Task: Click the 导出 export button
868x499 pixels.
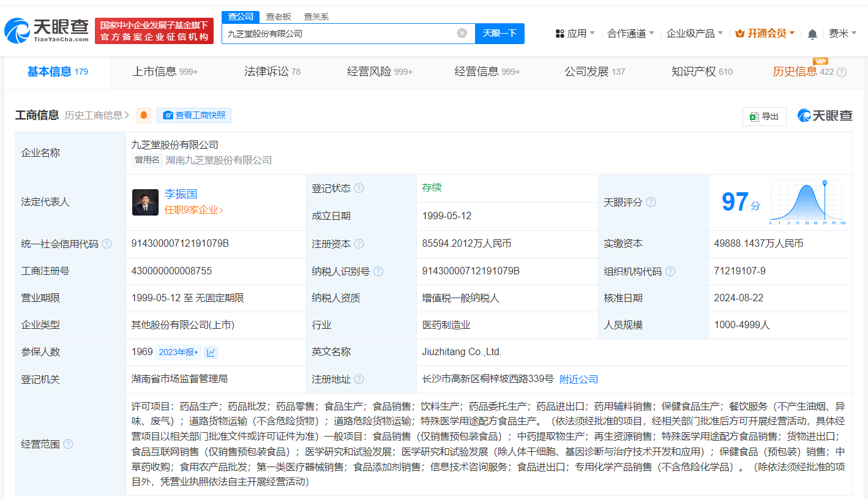Action: (764, 116)
